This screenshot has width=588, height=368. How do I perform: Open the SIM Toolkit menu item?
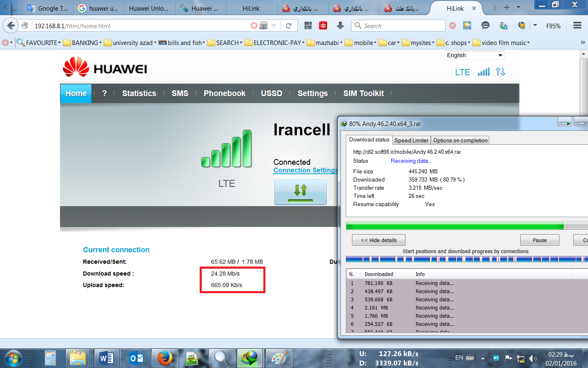[363, 93]
